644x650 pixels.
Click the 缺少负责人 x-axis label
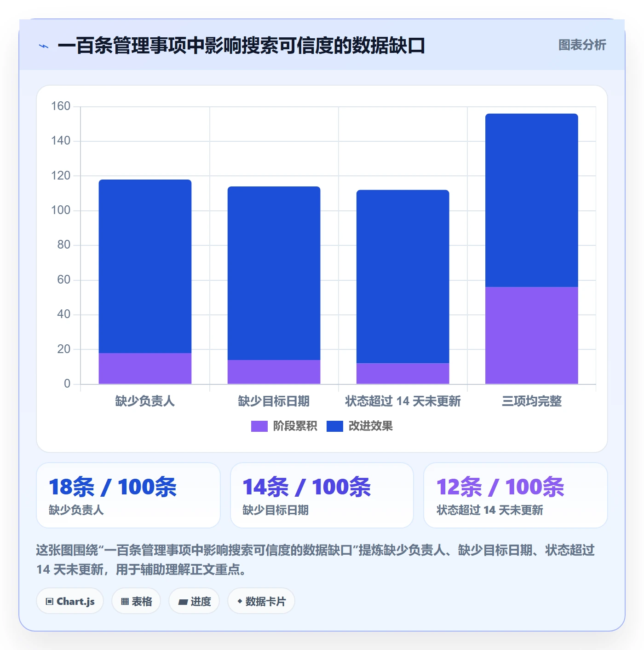(145, 401)
